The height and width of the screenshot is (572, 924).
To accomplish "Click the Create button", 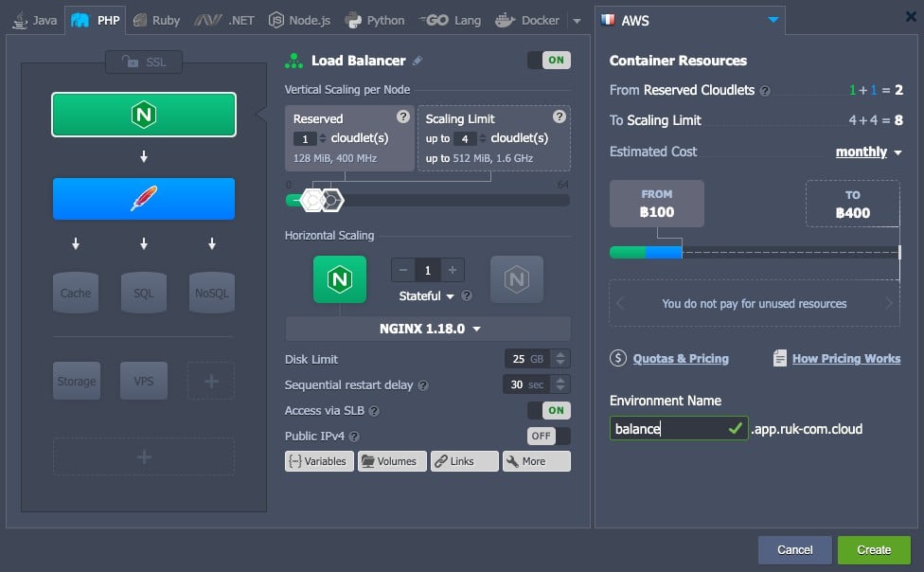I will tap(874, 550).
